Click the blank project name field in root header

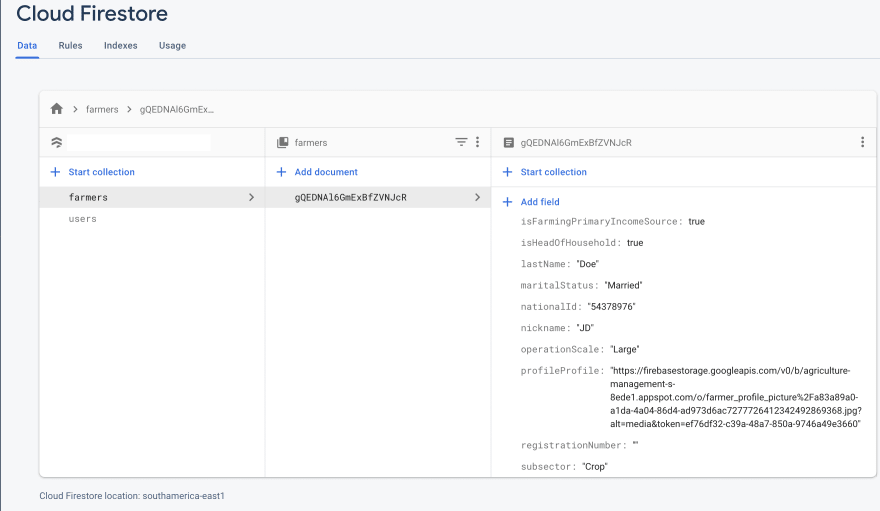click(139, 142)
